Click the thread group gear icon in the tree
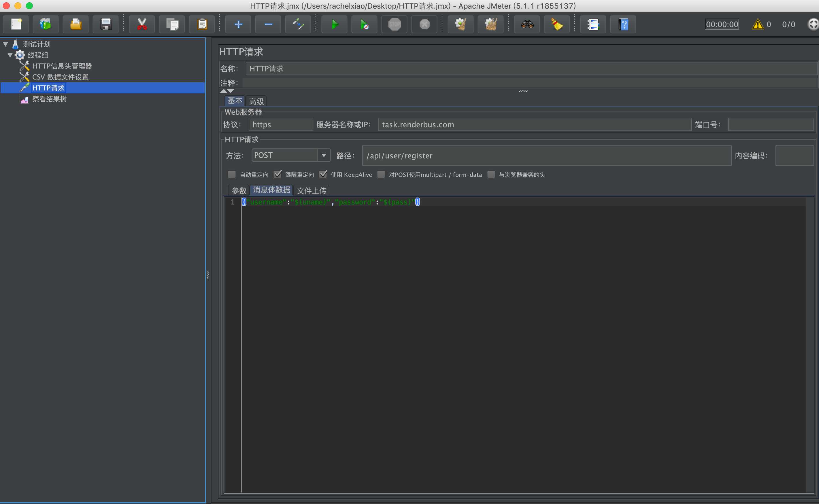Image resolution: width=819 pixels, height=504 pixels. tap(20, 55)
